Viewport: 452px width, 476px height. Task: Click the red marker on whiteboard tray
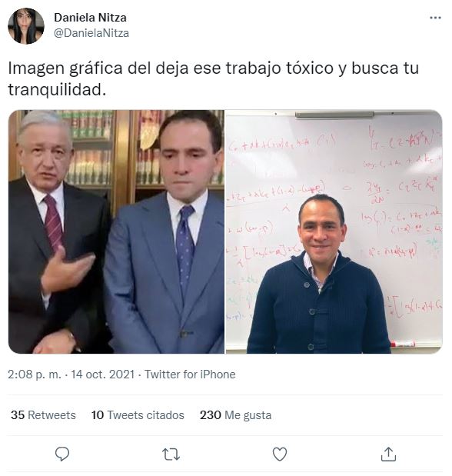[403, 344]
